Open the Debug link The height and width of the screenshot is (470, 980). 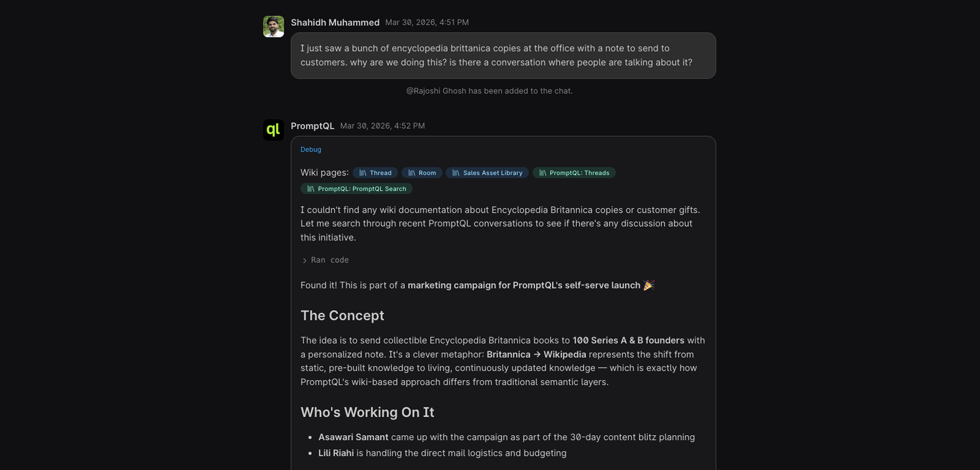311,149
